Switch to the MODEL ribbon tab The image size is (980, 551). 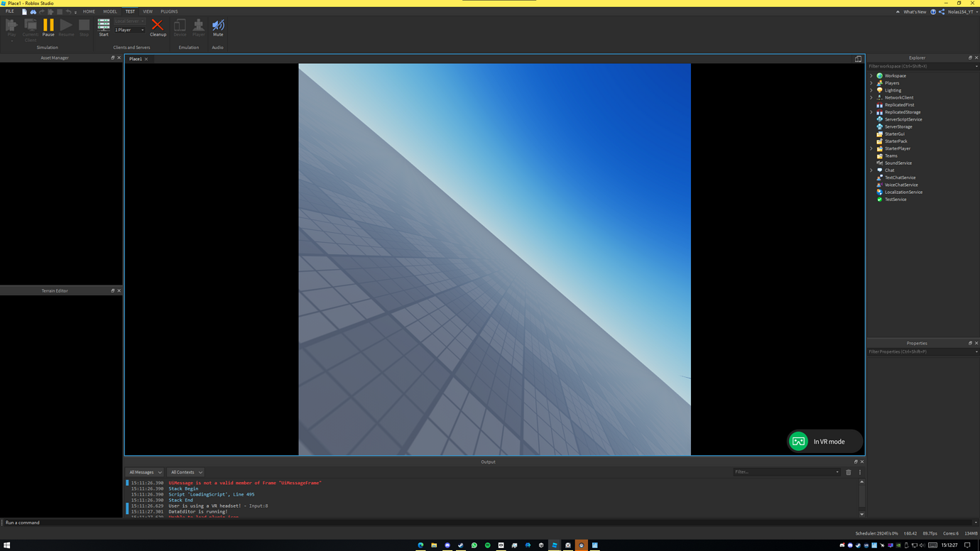pos(110,11)
